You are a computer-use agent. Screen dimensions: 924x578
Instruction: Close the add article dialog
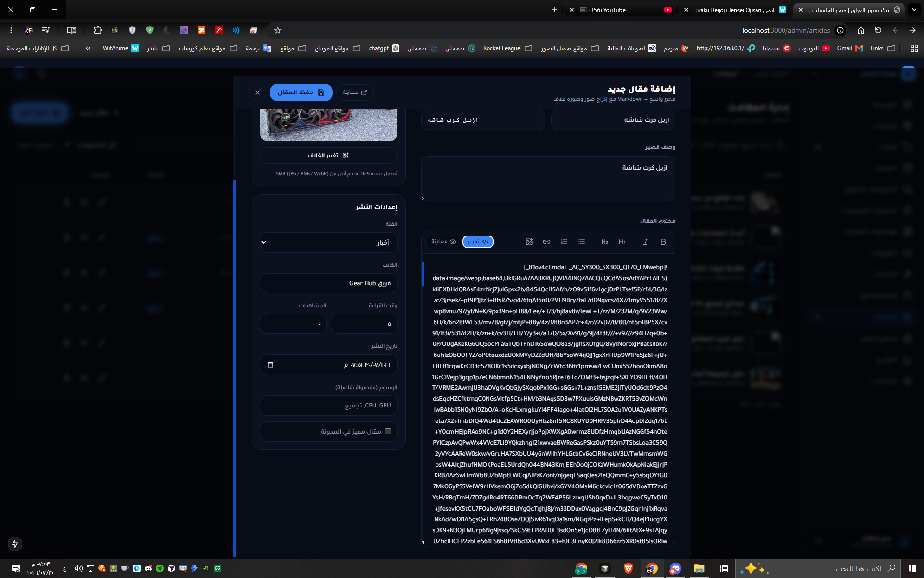pos(257,92)
